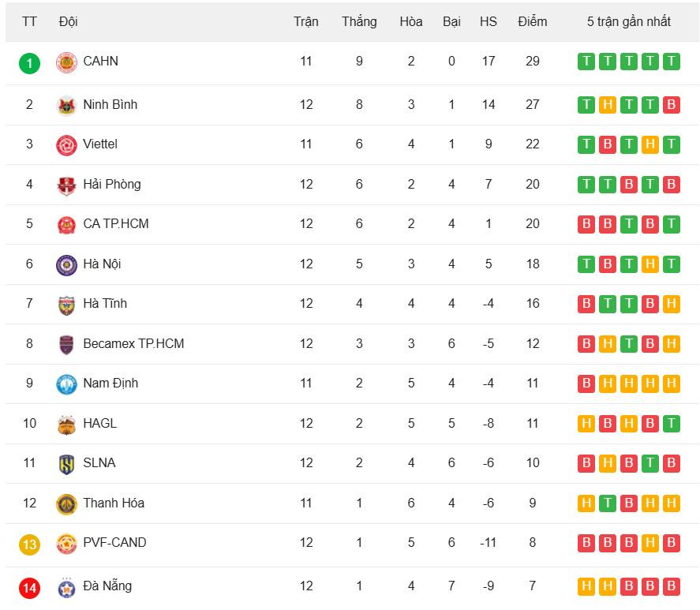Select the CA TP.HCM team name
Image resolution: width=700 pixels, height=610 pixels.
(x=115, y=223)
